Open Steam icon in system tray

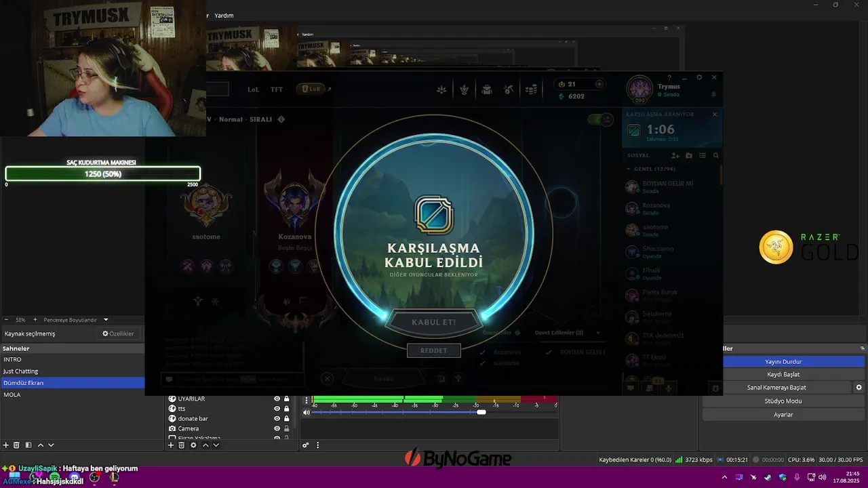pyautogui.click(x=768, y=477)
